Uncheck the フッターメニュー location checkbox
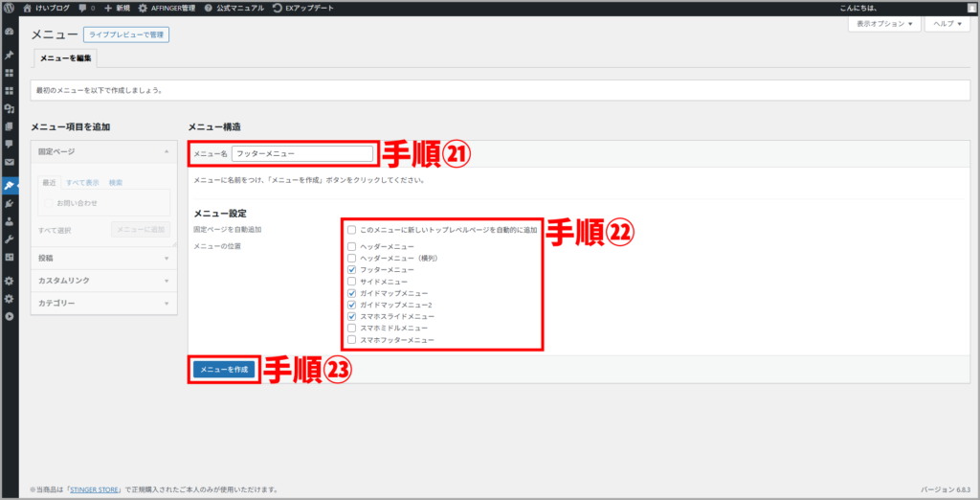This screenshot has height=500, width=980. (x=352, y=270)
